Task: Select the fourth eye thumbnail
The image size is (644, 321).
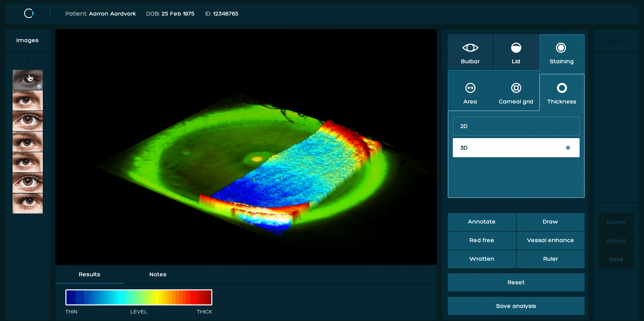Action: [x=28, y=142]
